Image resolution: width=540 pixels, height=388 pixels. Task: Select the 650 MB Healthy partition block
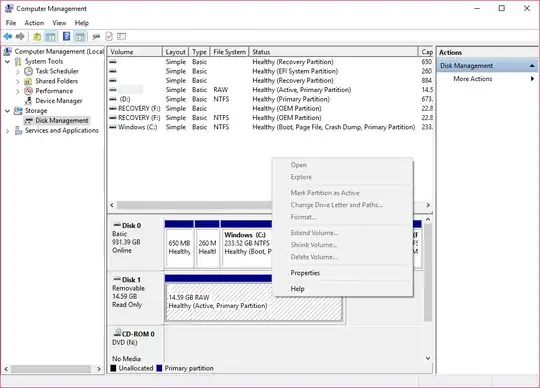tap(179, 248)
